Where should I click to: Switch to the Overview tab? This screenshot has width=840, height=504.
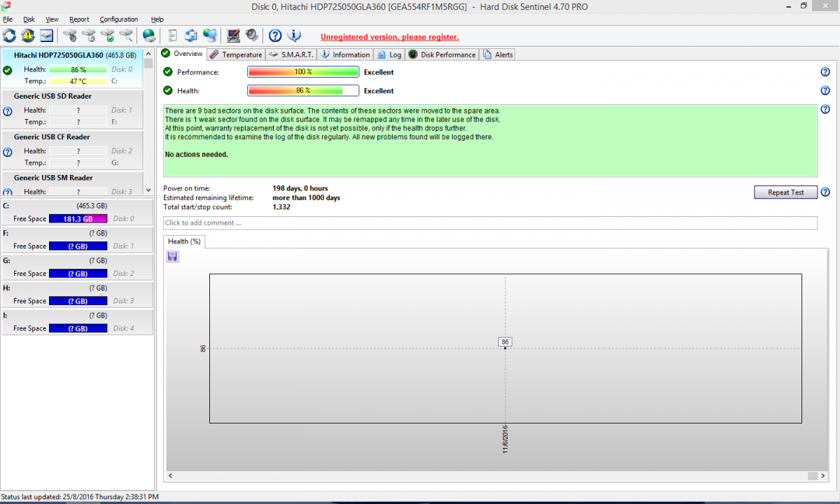pyautogui.click(x=182, y=54)
